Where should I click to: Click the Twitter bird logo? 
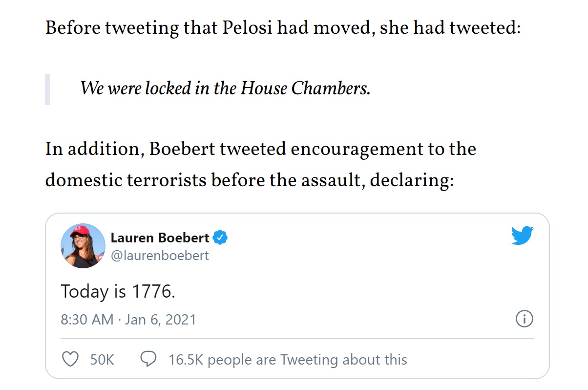click(x=522, y=236)
